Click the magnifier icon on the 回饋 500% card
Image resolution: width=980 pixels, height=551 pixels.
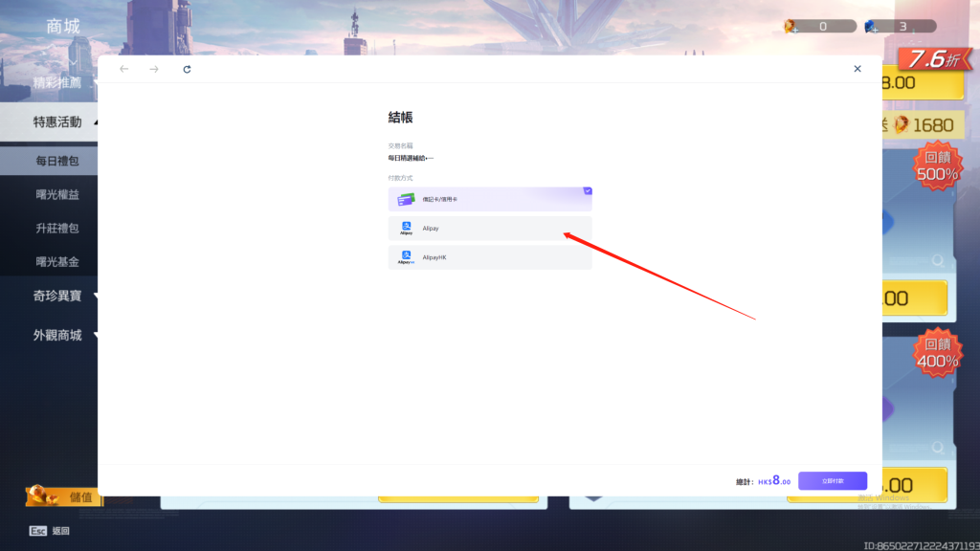[x=938, y=260]
